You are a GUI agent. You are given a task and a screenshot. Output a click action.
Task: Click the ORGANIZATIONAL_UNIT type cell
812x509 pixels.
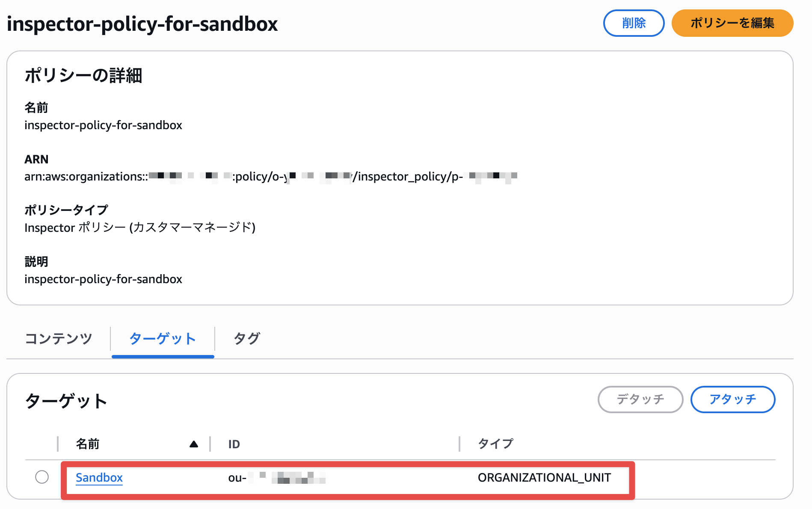tap(544, 477)
